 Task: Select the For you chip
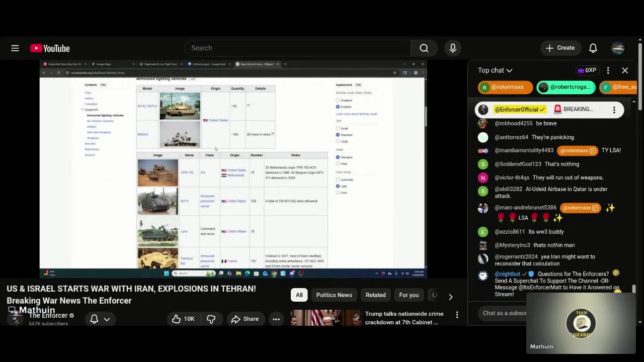click(409, 295)
